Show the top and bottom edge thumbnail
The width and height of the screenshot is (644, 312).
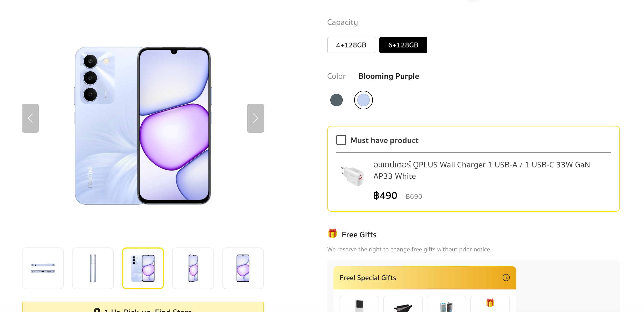click(43, 268)
